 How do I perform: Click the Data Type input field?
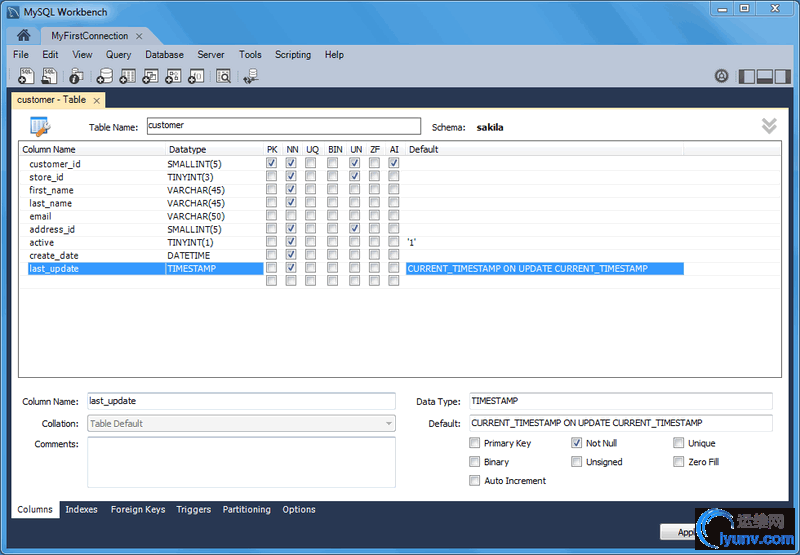click(x=621, y=401)
